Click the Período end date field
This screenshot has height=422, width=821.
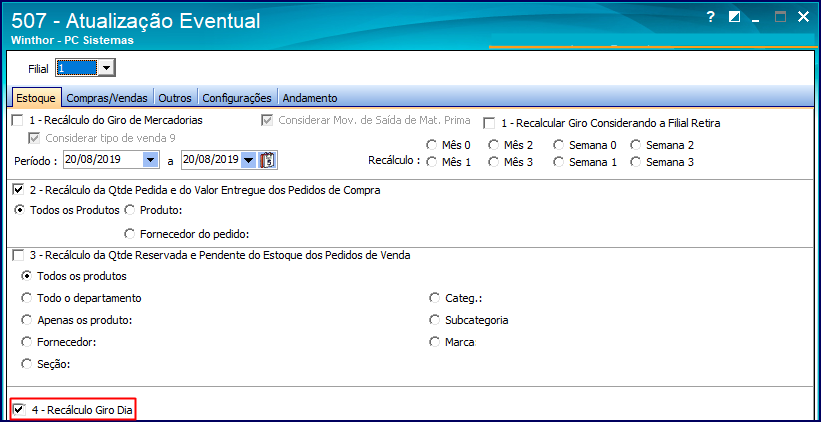tap(212, 160)
